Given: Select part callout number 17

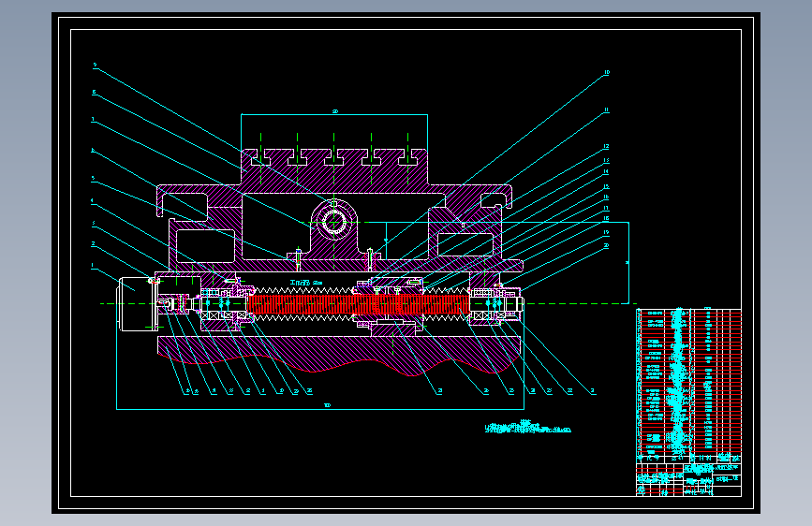Looking at the screenshot, I should pyautogui.click(x=606, y=208).
